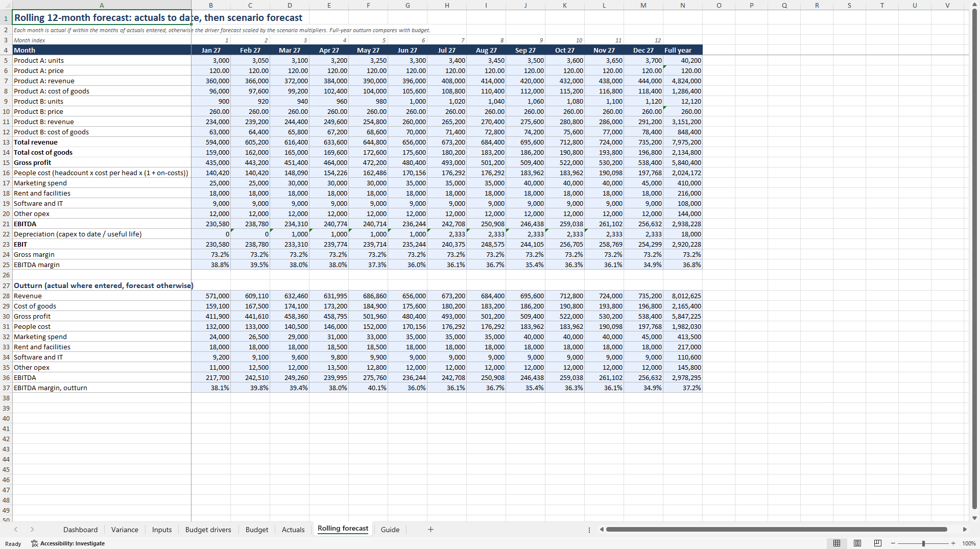Select Jan 27 EBITDA value 230,580 in row 21
980x549 pixels.
click(211, 224)
